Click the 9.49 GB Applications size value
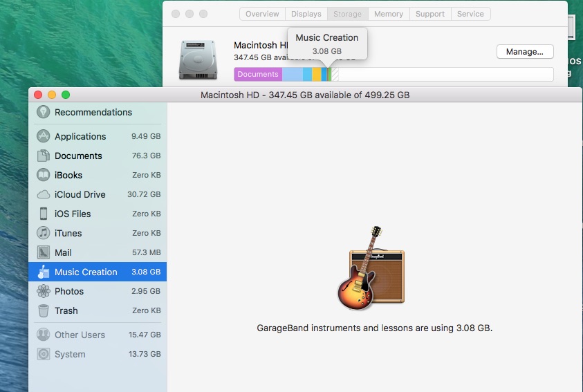The image size is (583, 392). pyautogui.click(x=146, y=136)
